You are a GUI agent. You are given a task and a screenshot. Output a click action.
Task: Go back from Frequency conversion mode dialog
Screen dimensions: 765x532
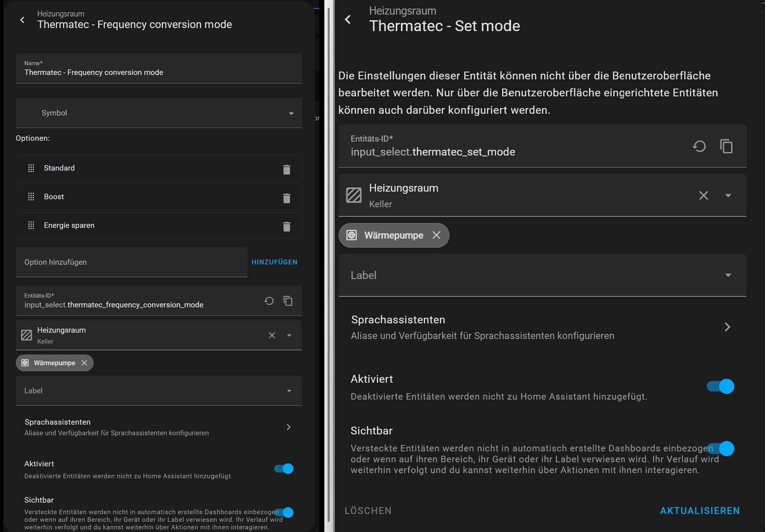(x=22, y=20)
